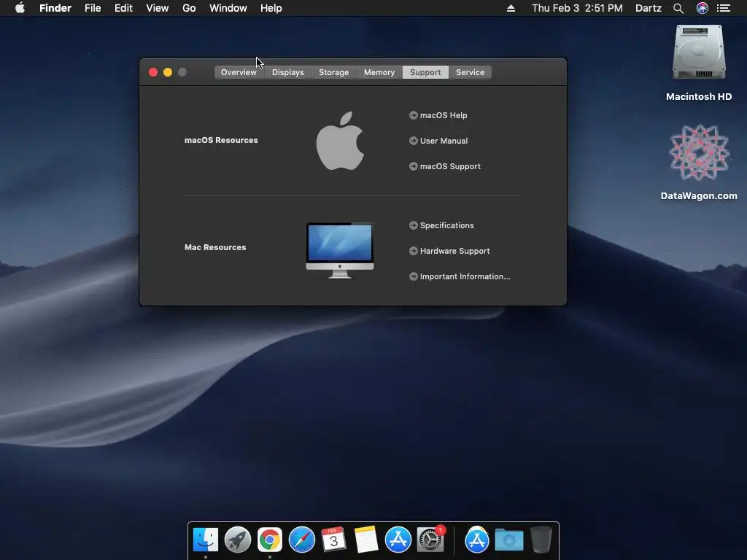
Task: Minimize the window with yellow button
Action: [x=168, y=72]
